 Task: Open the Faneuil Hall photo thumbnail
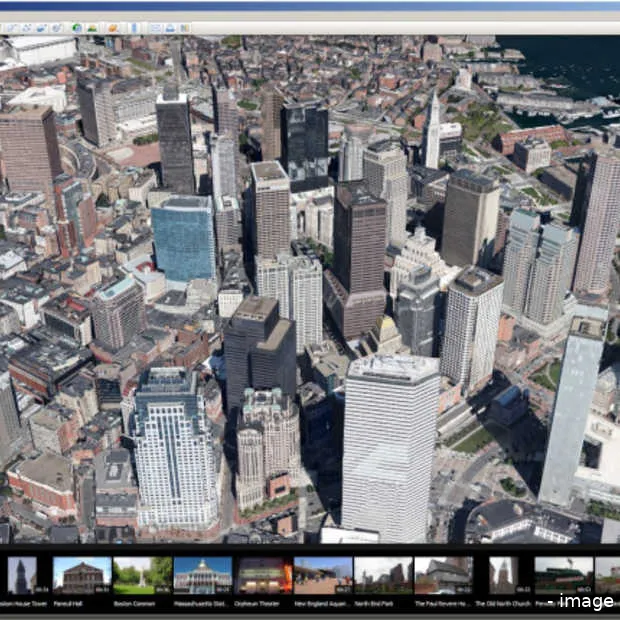coord(82,575)
